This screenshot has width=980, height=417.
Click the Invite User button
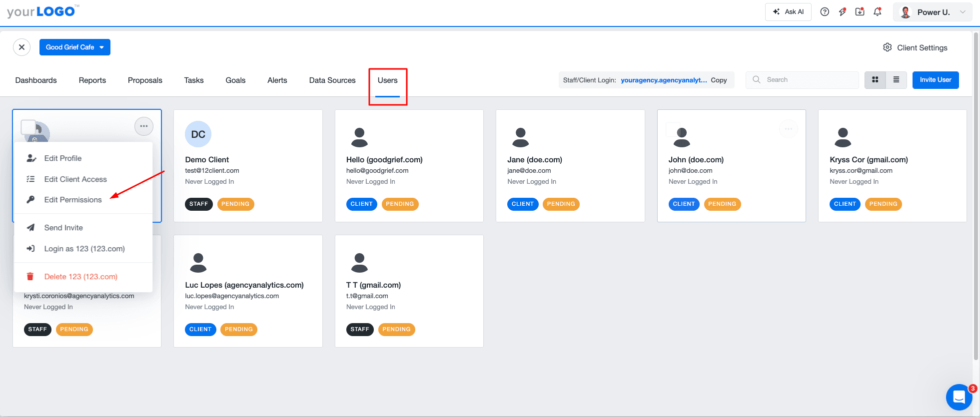click(x=936, y=80)
